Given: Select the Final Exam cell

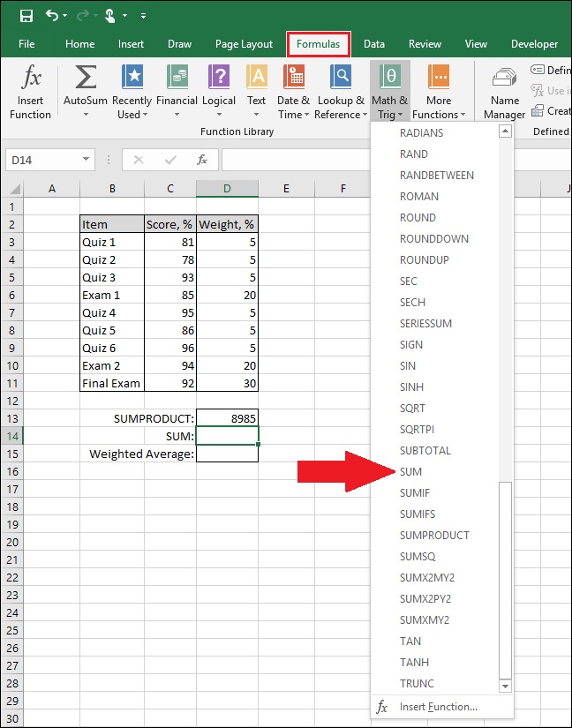Looking at the screenshot, I should pyautogui.click(x=112, y=384).
